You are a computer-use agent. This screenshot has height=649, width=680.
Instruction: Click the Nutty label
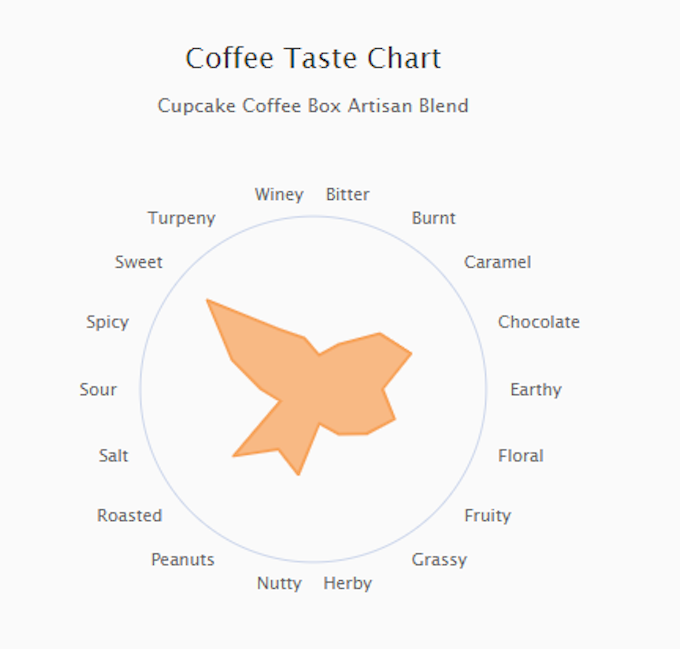pos(279,584)
